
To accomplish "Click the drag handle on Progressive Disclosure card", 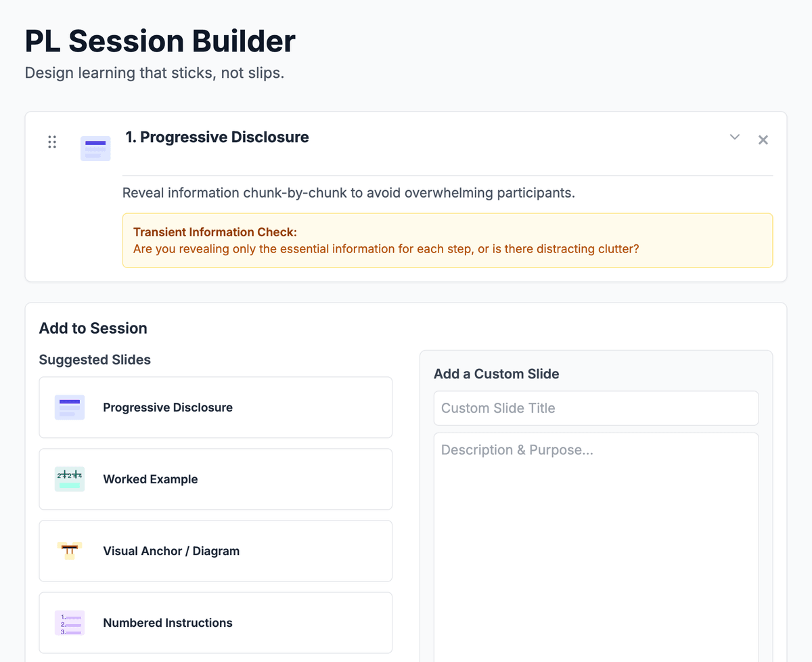I will coord(52,142).
